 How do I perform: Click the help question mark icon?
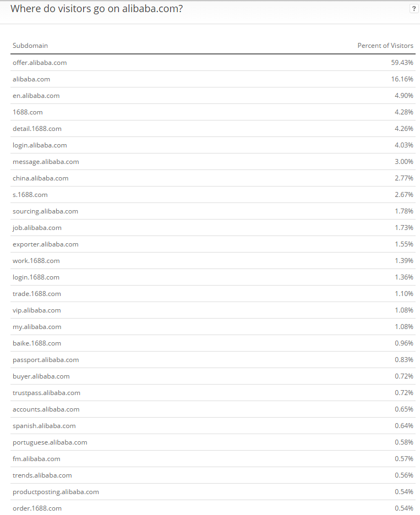[414, 9]
